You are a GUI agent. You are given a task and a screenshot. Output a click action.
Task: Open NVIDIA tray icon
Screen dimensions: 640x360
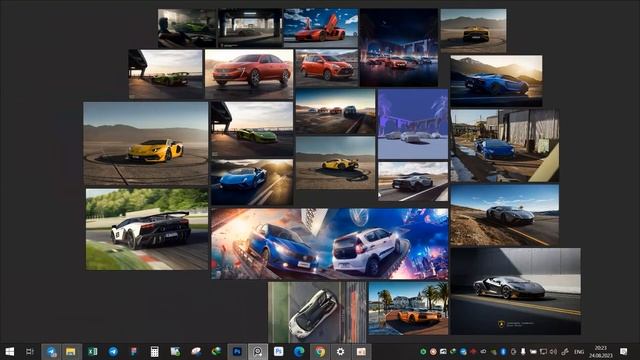(493, 351)
